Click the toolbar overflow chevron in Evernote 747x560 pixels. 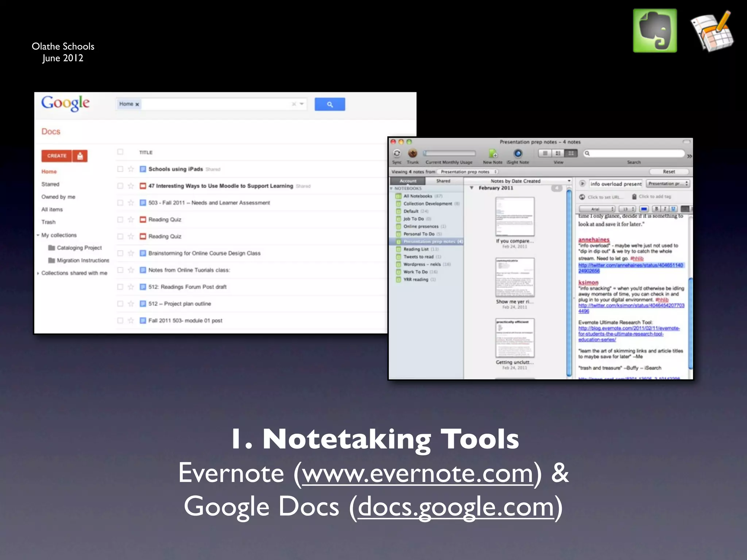pos(689,156)
